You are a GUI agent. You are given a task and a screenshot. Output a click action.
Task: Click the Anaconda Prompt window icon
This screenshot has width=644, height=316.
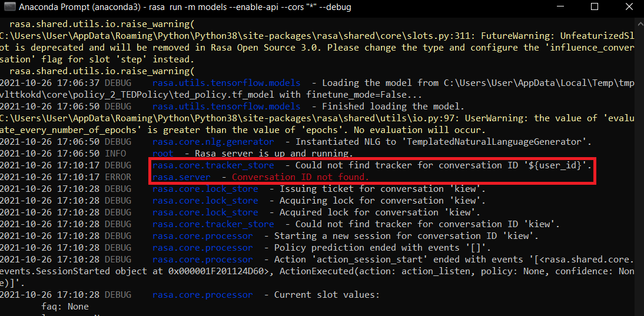pos(9,8)
